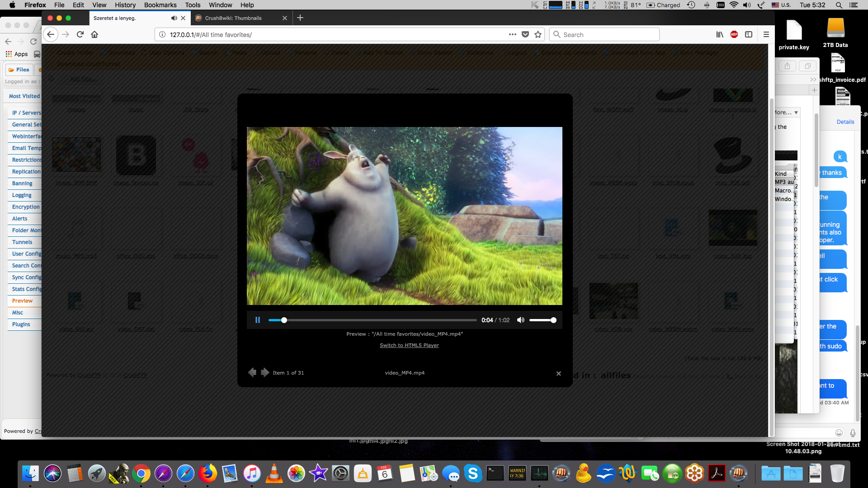Image resolution: width=868 pixels, height=488 pixels.
Task: Open page actions three-dots menu
Action: (x=512, y=34)
